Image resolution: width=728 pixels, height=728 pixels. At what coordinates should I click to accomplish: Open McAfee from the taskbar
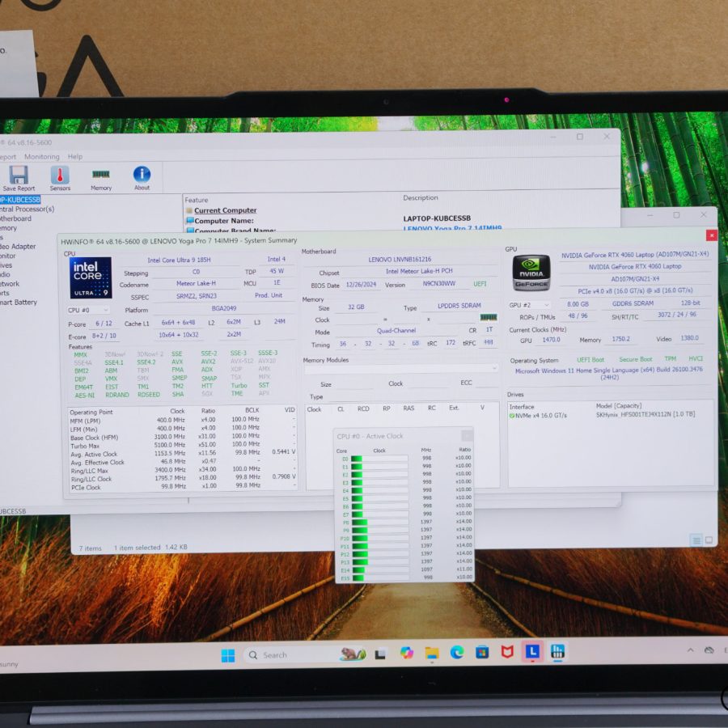point(507,652)
